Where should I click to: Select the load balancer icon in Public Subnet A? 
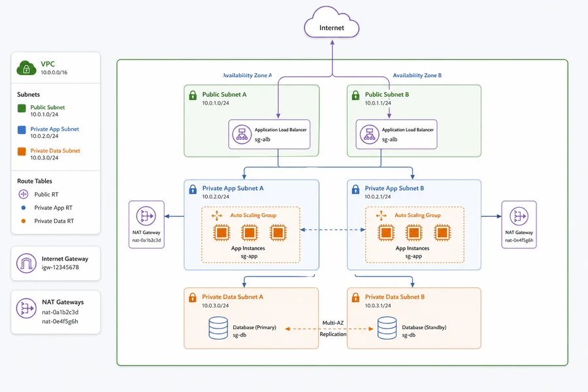point(242,135)
